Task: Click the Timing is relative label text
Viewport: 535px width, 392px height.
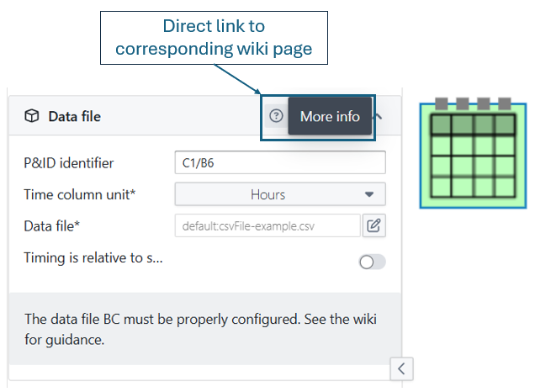Action: point(93,258)
